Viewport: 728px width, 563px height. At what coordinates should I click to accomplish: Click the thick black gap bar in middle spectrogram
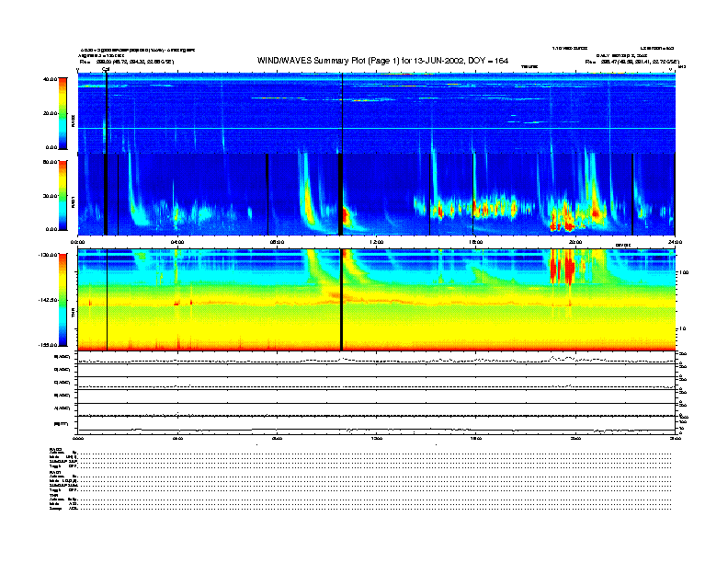(341, 193)
